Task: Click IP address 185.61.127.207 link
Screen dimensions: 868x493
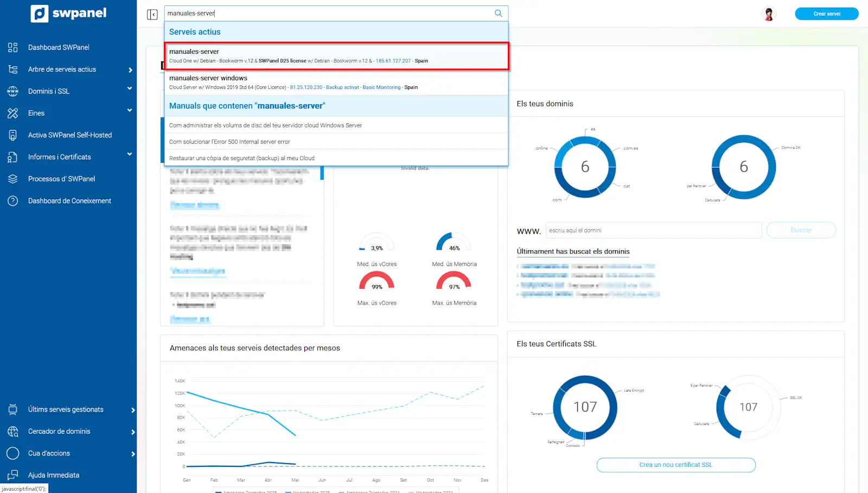Action: point(393,61)
